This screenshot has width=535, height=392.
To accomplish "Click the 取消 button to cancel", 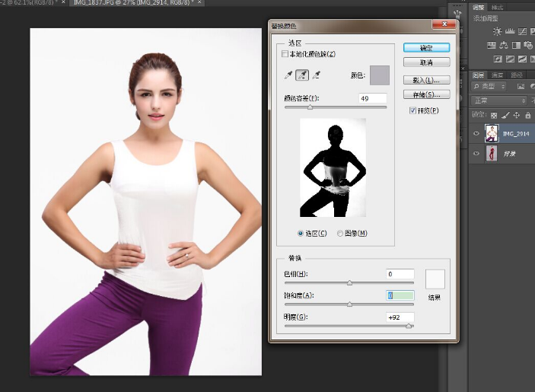I will coord(426,62).
